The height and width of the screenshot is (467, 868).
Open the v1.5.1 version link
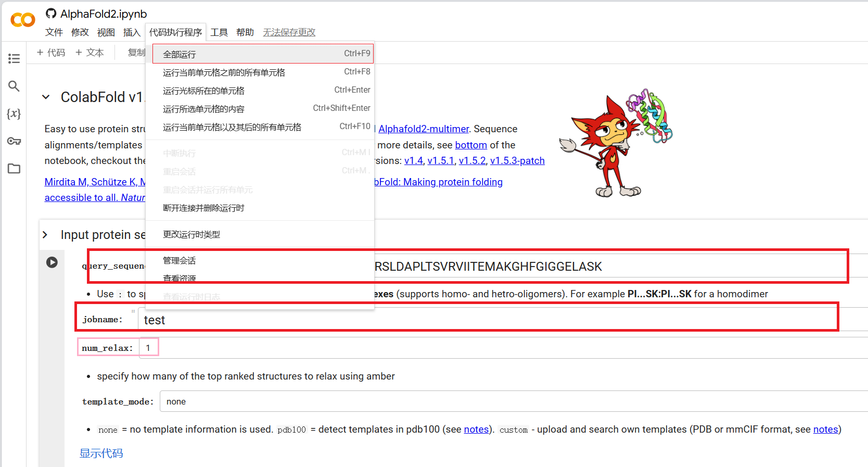tap(441, 160)
